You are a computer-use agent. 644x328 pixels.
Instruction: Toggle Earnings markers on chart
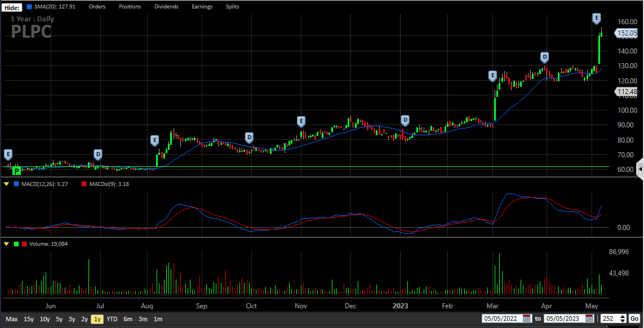(x=202, y=7)
